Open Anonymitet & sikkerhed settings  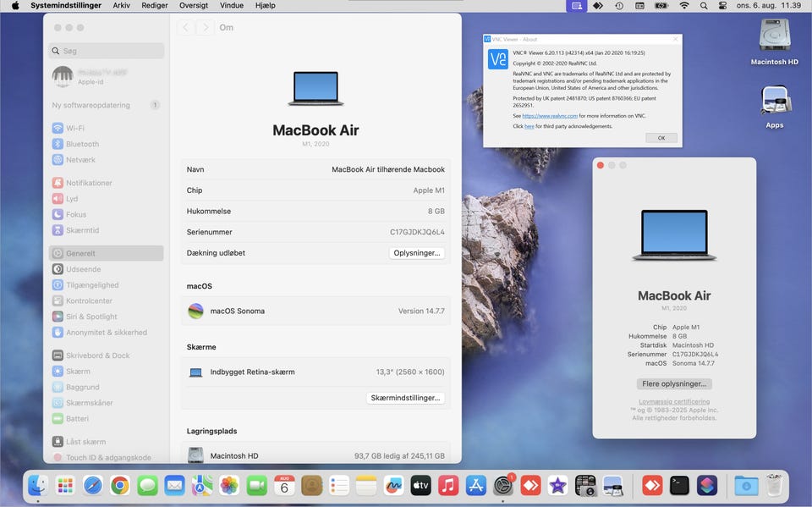(x=106, y=333)
